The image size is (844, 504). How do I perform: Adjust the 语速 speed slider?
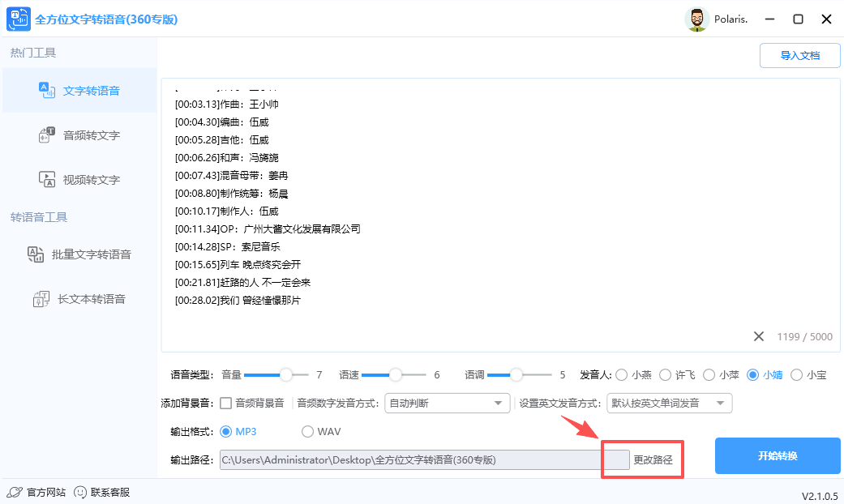click(395, 375)
